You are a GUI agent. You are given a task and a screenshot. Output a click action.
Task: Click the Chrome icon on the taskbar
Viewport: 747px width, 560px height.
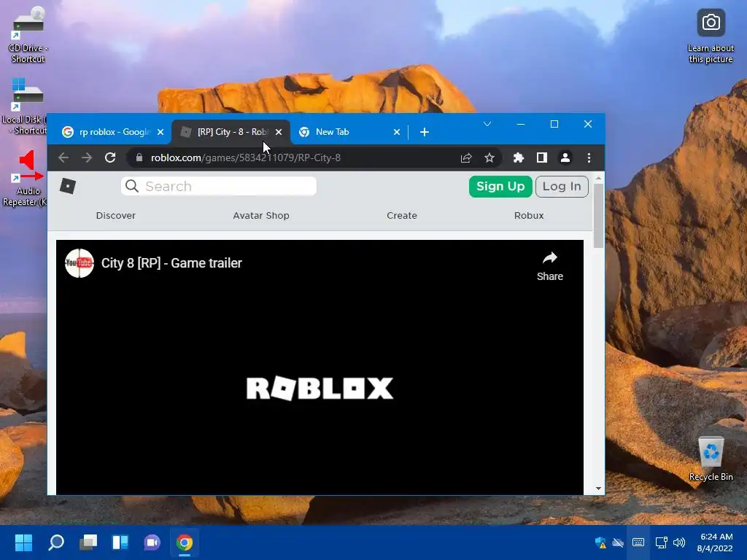(x=185, y=542)
